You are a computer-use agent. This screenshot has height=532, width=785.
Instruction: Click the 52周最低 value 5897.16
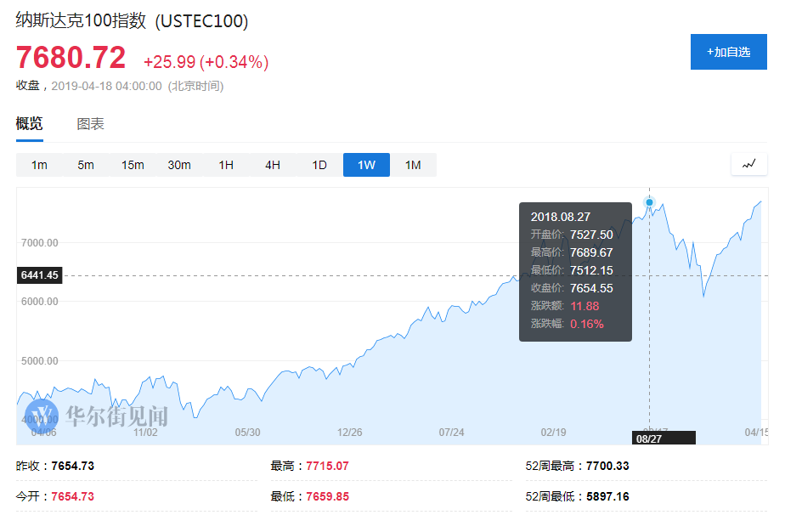pyautogui.click(x=607, y=496)
